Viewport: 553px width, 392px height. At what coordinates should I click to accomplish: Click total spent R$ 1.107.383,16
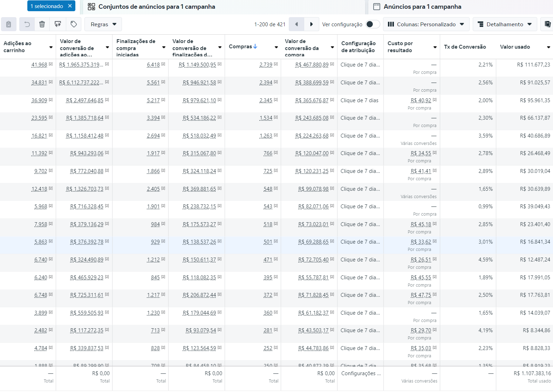pos(532,373)
